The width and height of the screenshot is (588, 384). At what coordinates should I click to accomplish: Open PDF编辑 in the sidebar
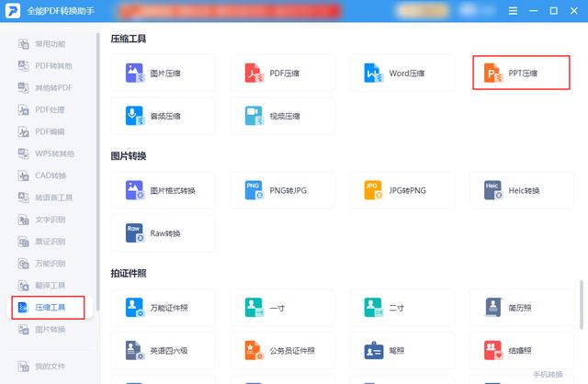pos(42,131)
